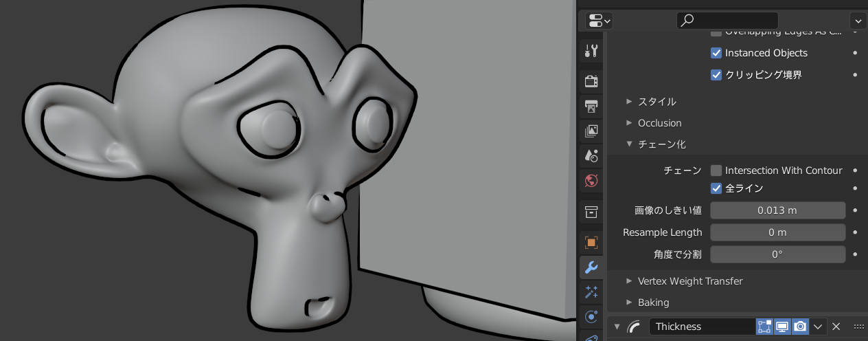The width and height of the screenshot is (868, 341).
Task: Open Thickness modifier extra options chevron
Action: (x=818, y=327)
